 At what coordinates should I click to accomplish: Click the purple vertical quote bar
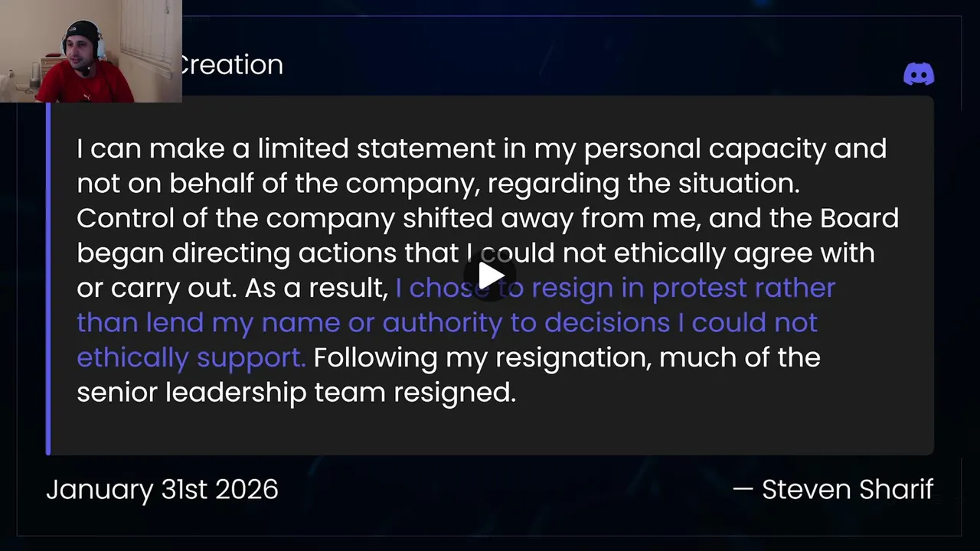coord(48,277)
